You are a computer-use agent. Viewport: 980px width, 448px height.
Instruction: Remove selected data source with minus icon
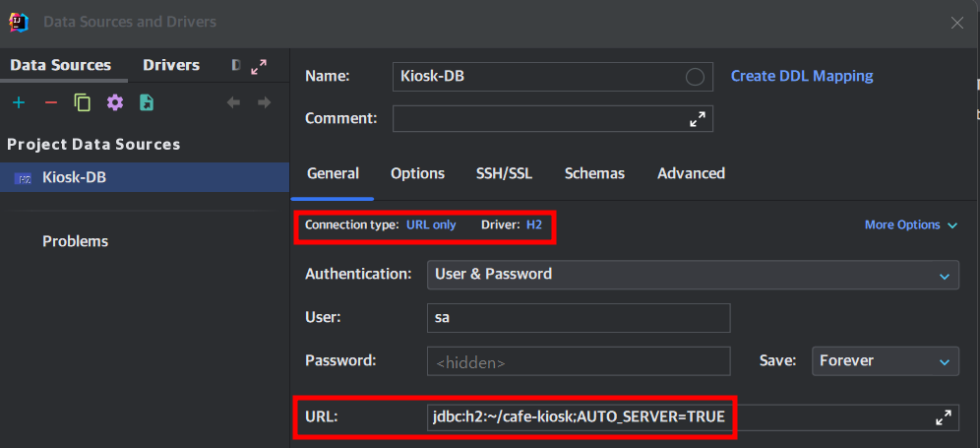(51, 102)
